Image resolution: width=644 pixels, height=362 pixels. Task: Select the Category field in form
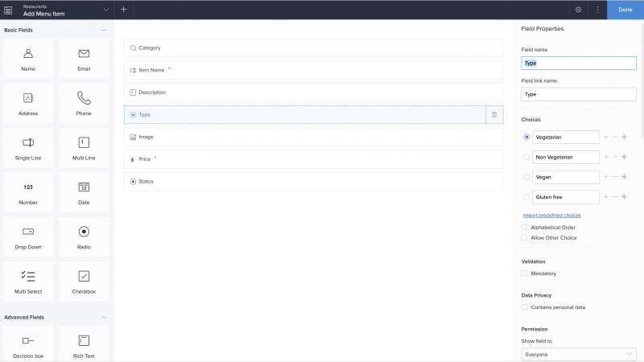click(x=314, y=48)
